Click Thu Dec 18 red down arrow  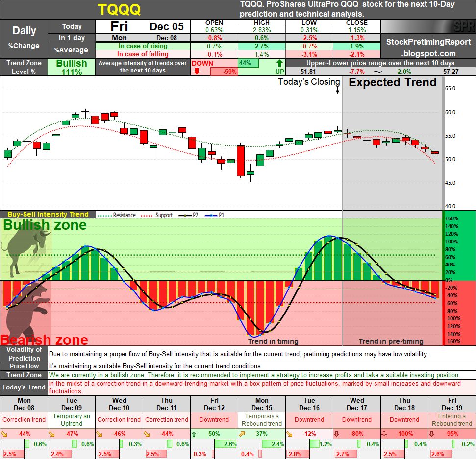coord(384,434)
